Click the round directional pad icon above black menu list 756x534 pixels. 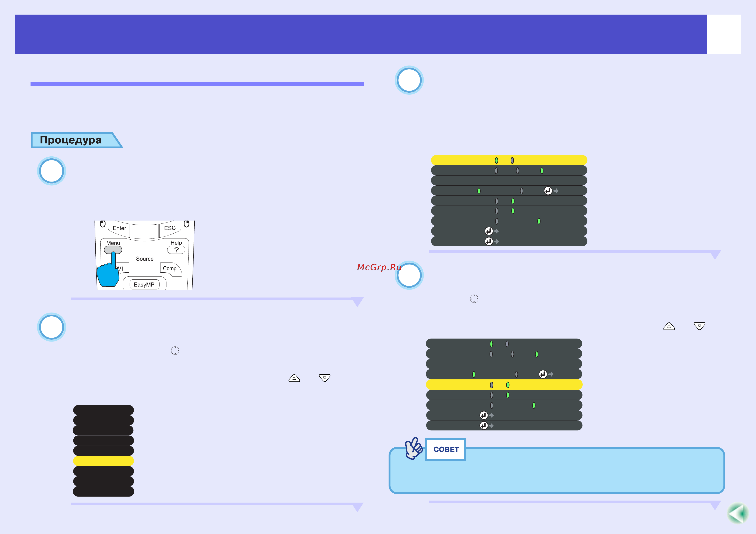(x=175, y=351)
